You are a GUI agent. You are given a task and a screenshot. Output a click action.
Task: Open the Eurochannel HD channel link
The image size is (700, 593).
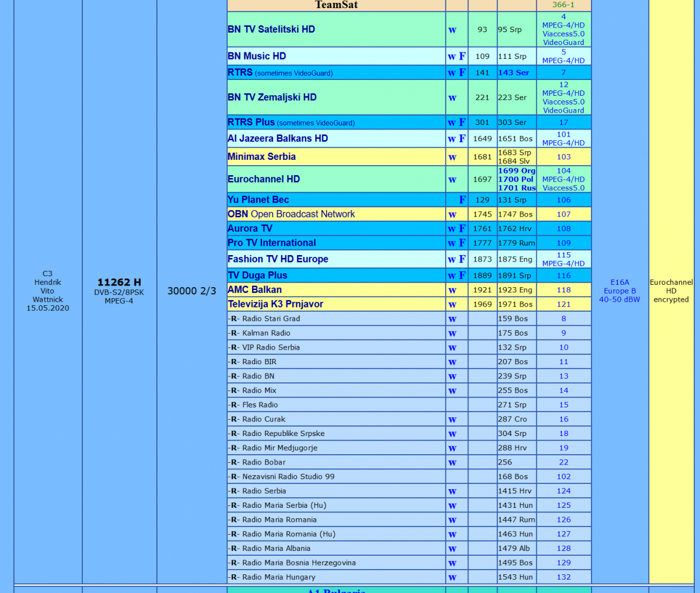[x=264, y=179]
